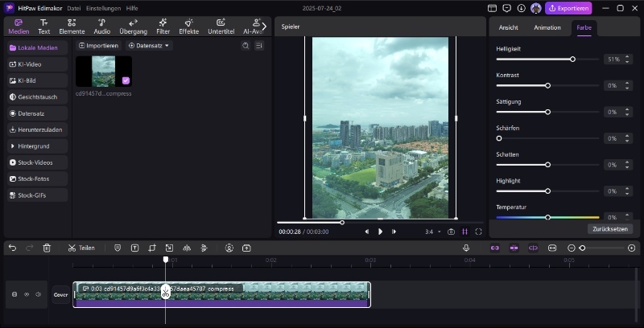Image resolution: width=644 pixels, height=328 pixels.
Task: Click the text overlay icon in timeline toolbar
Action: 134,248
